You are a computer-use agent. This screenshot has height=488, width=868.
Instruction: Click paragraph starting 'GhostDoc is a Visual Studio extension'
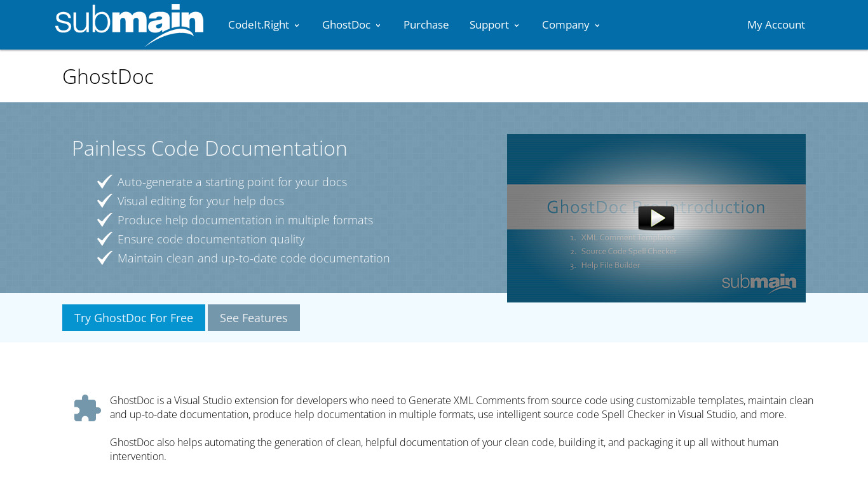(x=461, y=407)
